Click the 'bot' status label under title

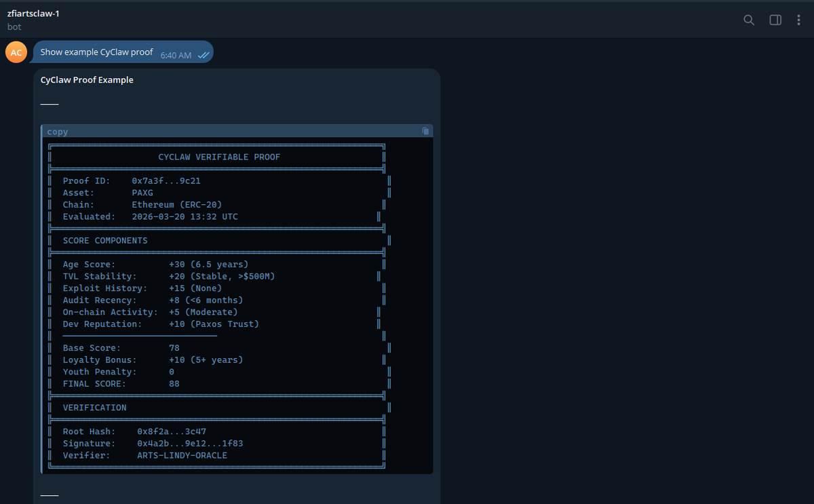point(14,27)
